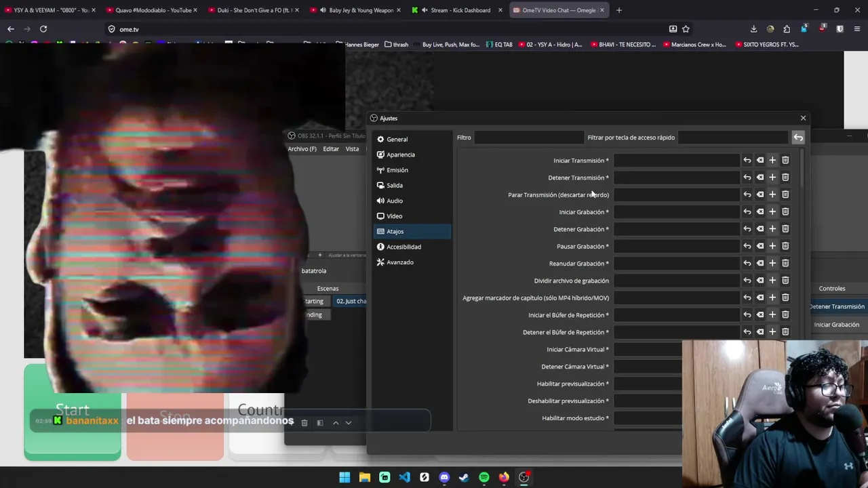
Task: Clear the Detener Transmisión hotkey
Action: (759, 178)
